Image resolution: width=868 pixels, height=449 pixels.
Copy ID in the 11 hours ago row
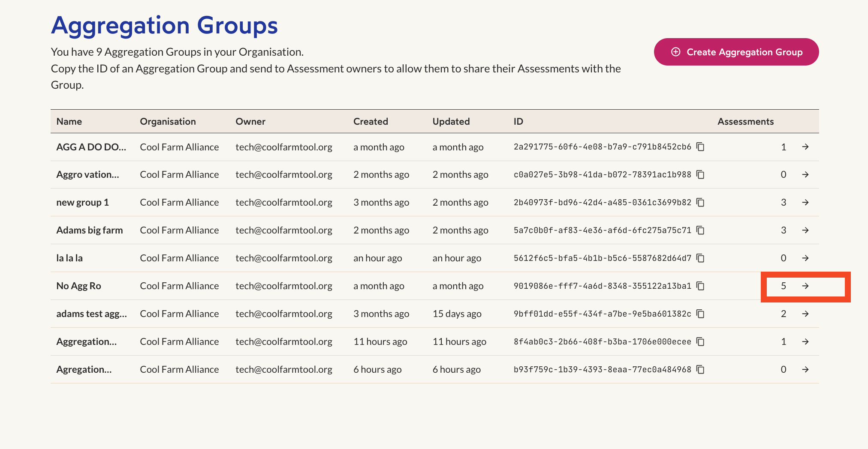(700, 341)
